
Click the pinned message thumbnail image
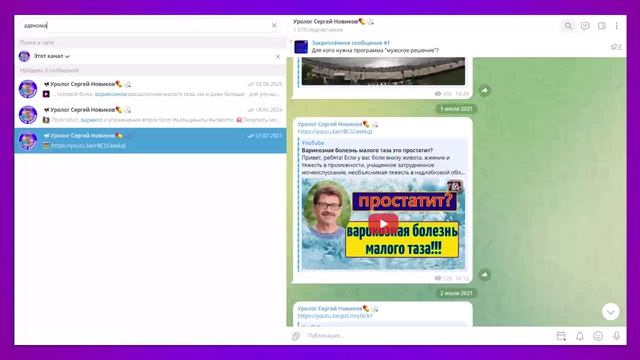coord(301,47)
